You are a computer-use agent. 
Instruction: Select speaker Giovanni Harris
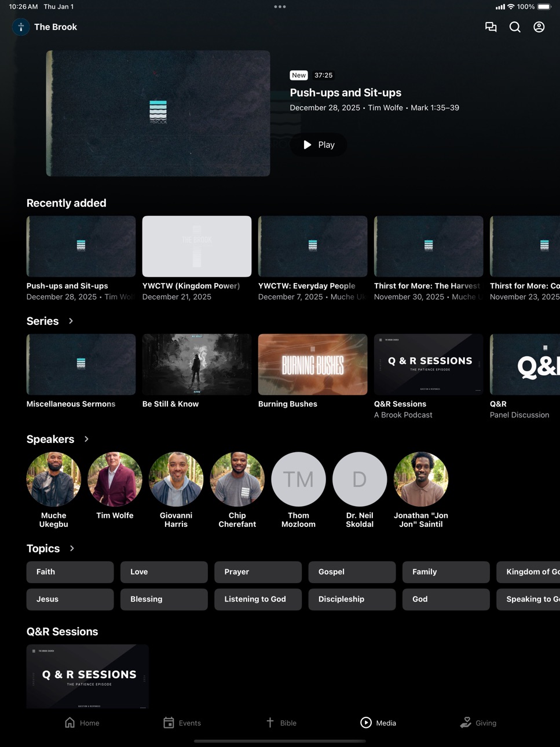click(176, 490)
